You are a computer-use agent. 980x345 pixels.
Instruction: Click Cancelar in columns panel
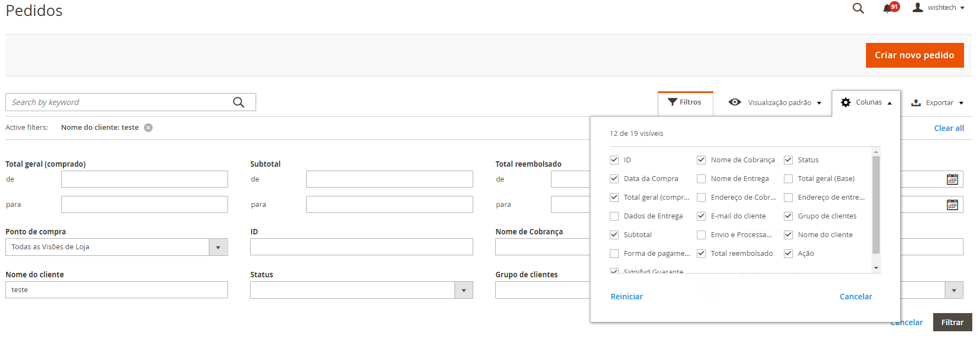(856, 297)
